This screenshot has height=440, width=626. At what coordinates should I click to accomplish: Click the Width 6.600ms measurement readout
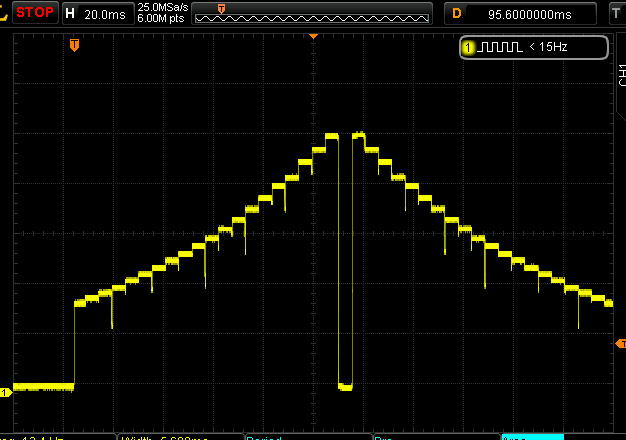tap(164, 438)
